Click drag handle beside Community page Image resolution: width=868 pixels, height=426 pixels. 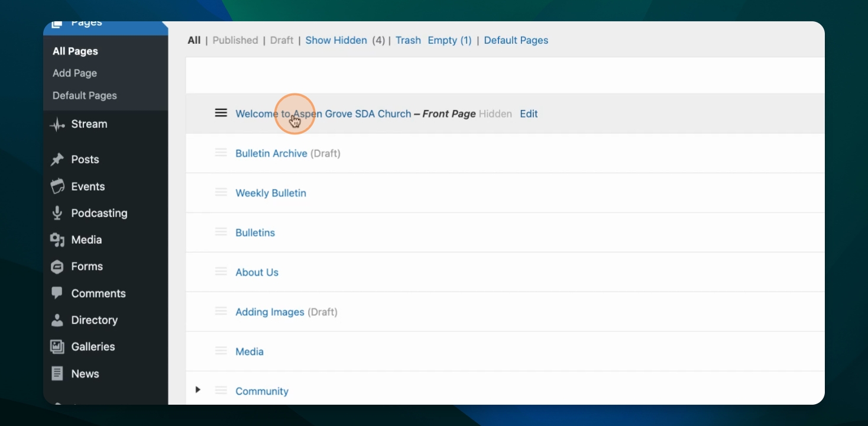pos(221,390)
